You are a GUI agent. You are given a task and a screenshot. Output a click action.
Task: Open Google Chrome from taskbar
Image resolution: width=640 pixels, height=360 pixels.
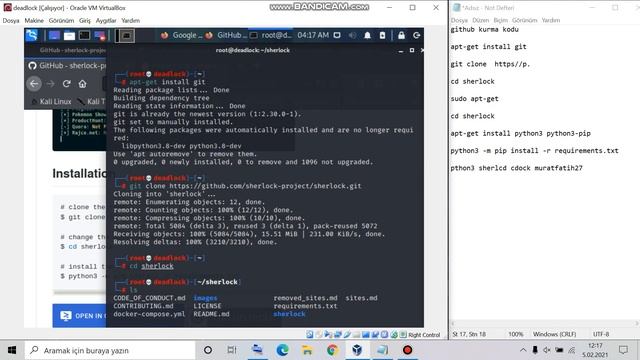click(332, 350)
